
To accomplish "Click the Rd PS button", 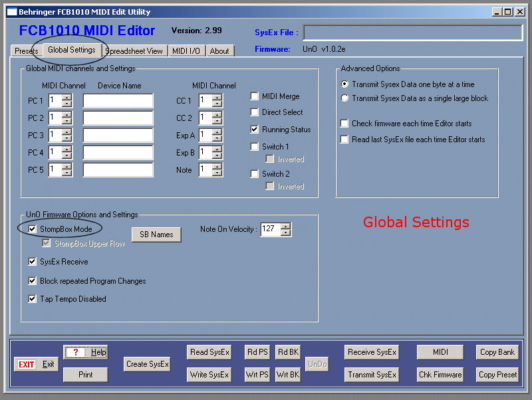I will click(x=257, y=353).
